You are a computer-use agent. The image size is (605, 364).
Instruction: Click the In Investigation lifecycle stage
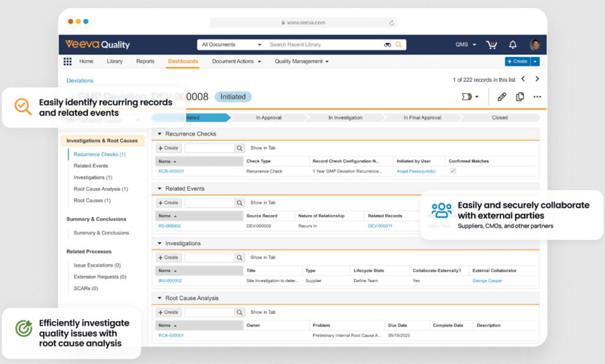coord(345,118)
